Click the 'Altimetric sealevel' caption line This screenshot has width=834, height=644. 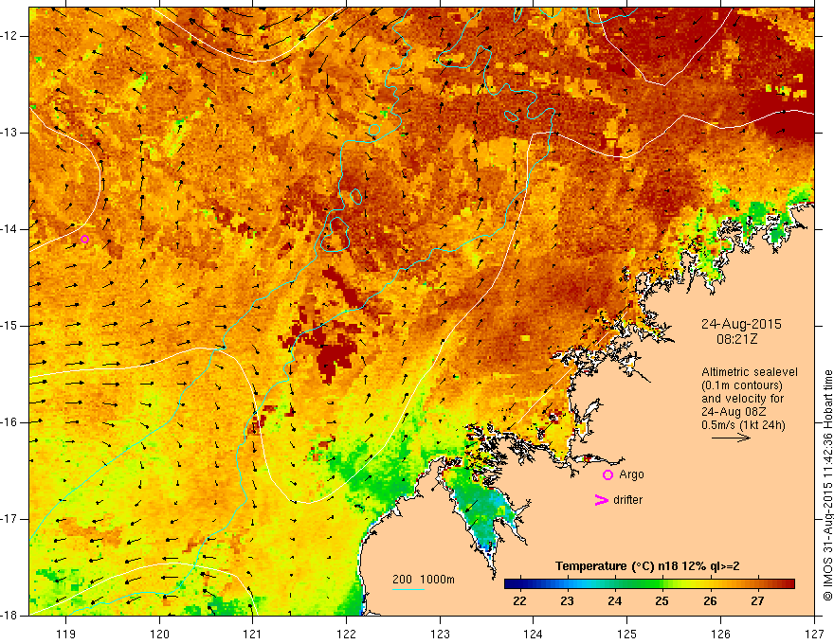[x=750, y=372]
